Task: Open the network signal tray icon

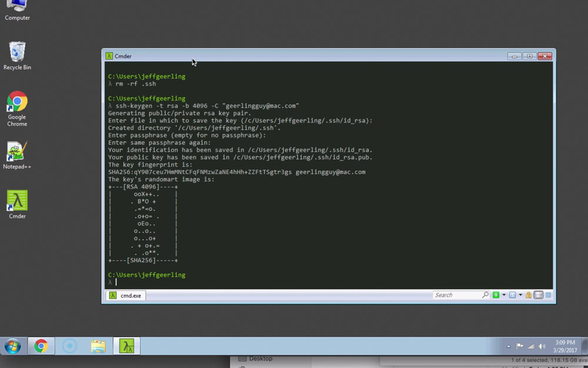Action: [x=530, y=346]
